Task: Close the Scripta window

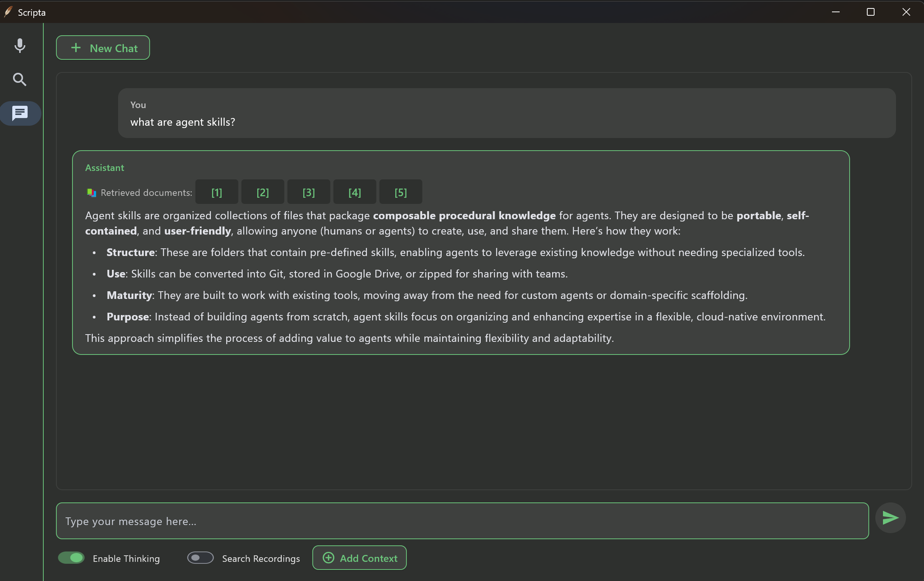Action: click(906, 12)
